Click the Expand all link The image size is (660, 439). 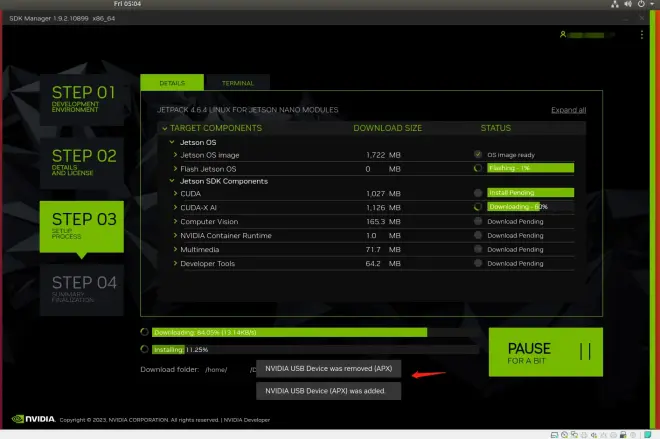(568, 110)
